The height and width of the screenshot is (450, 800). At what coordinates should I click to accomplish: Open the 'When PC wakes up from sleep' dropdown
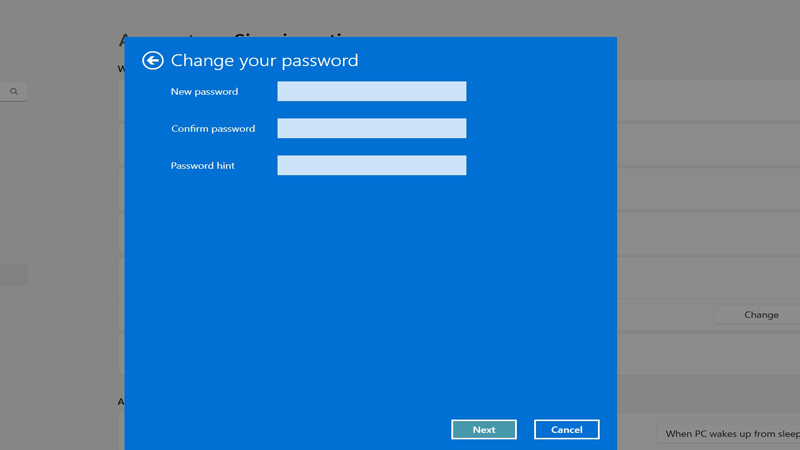pyautogui.click(x=731, y=434)
